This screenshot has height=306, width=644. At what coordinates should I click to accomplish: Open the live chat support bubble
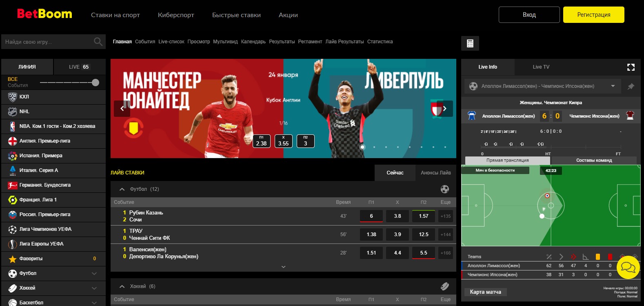(628, 268)
